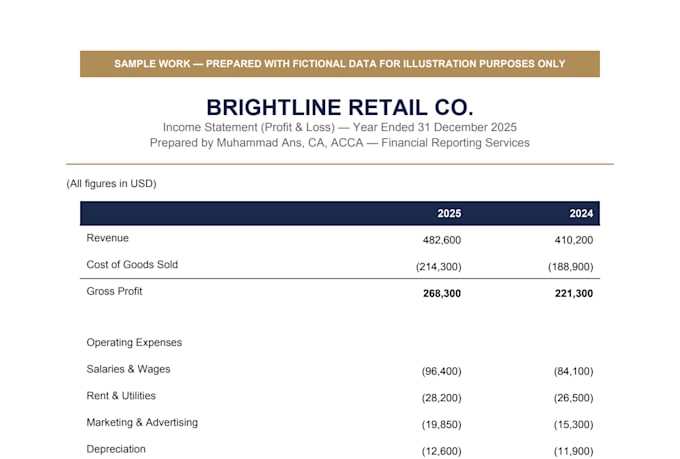Select the Cost of Goods Sold label
This screenshot has height=459, width=680.
pos(132,265)
